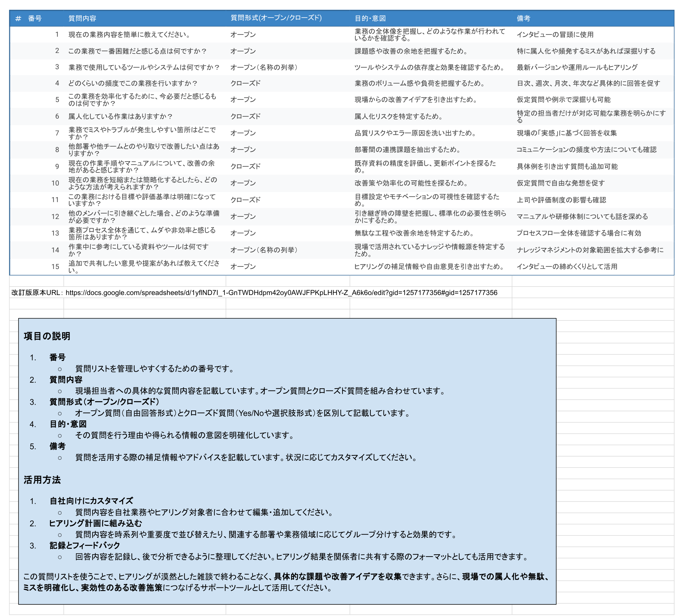681x616 pixels.
Task: Click the 活用方法 heading
Action: pos(42,480)
